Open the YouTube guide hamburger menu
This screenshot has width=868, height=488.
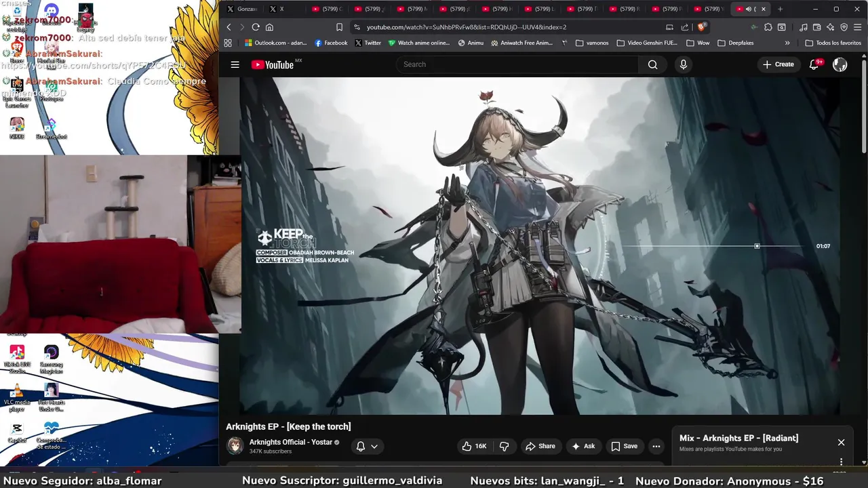[x=235, y=64]
